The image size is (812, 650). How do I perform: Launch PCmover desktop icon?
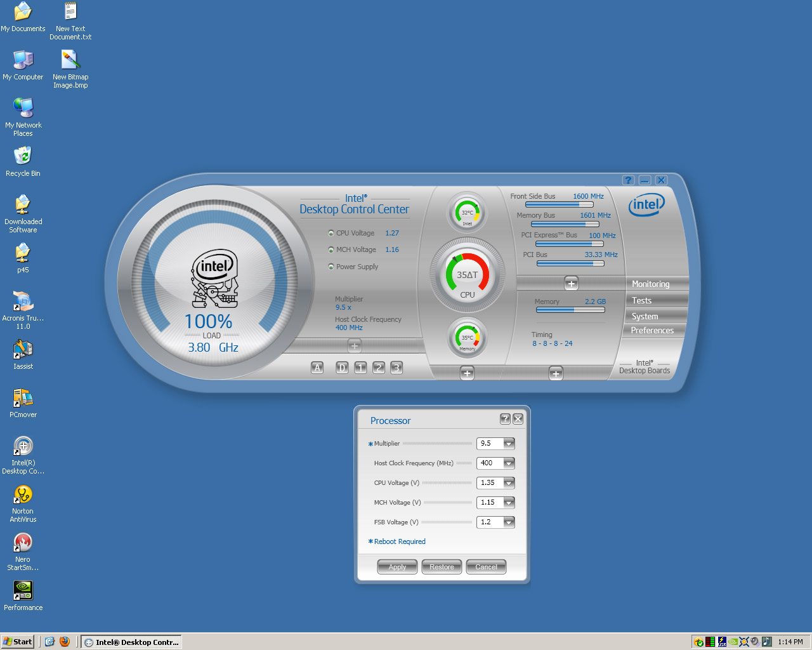point(23,403)
